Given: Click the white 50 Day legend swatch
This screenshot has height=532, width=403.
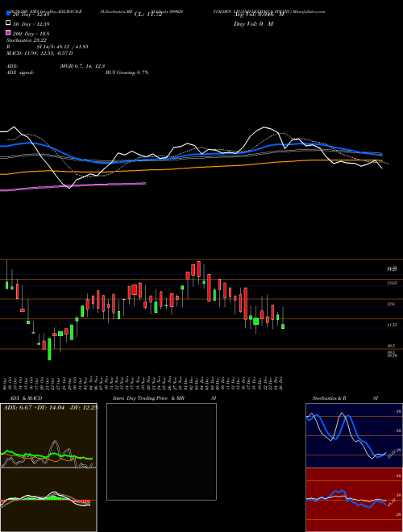Looking at the screenshot, I should [x=8, y=23].
